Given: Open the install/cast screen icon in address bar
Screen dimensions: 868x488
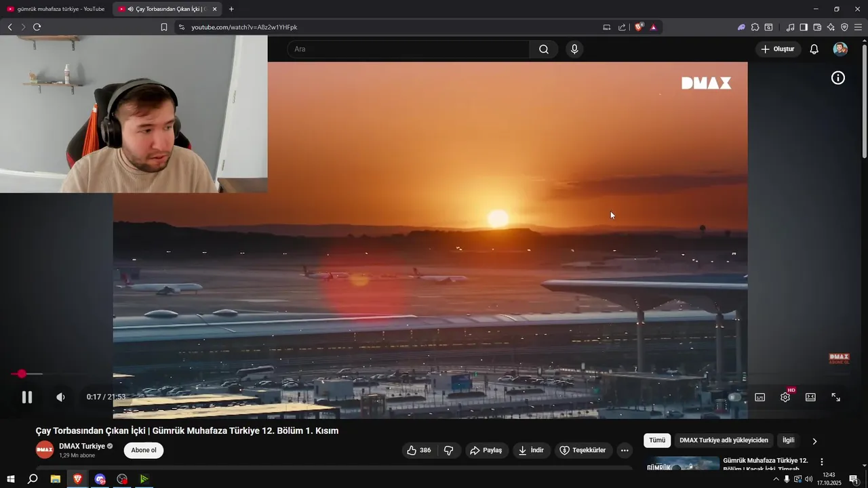Looking at the screenshot, I should [x=606, y=27].
